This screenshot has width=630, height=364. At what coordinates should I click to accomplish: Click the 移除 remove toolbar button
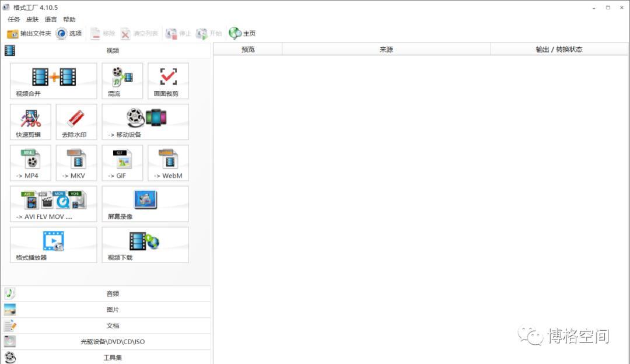pos(103,33)
